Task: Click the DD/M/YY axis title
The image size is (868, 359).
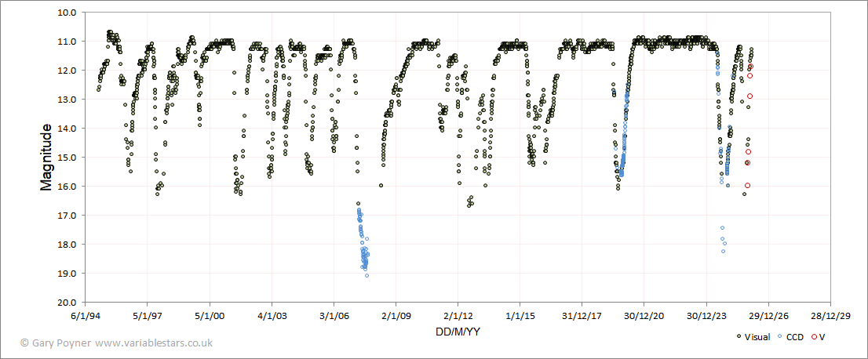Action: tap(458, 332)
